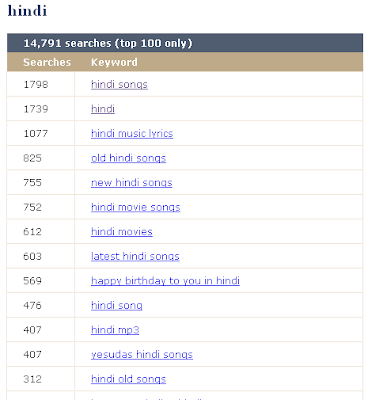Click the 'Keyword' column header
This screenshot has width=368, height=400.
pyautogui.click(x=114, y=62)
